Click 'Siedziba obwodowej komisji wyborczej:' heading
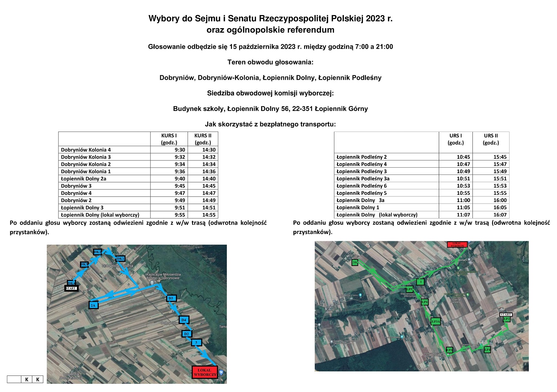 [x=270, y=93]
